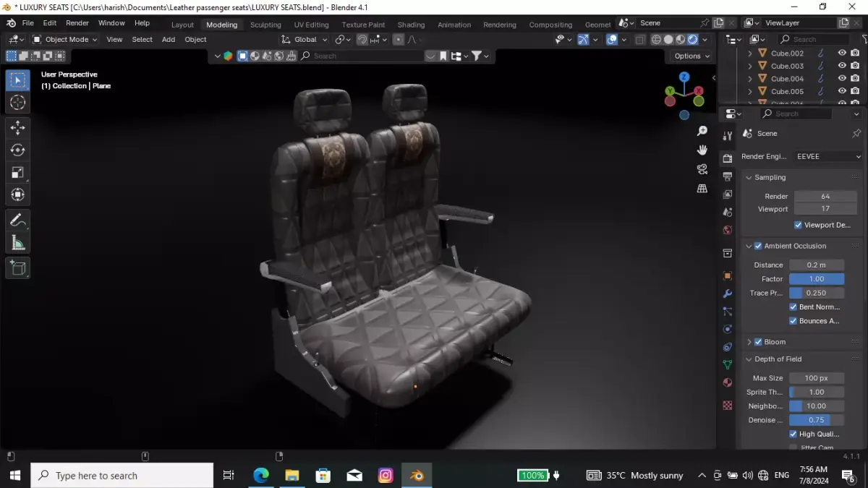Viewport: 868px width, 488px height.
Task: Hide Cube.004 in viewport with eye icon
Action: (842, 78)
